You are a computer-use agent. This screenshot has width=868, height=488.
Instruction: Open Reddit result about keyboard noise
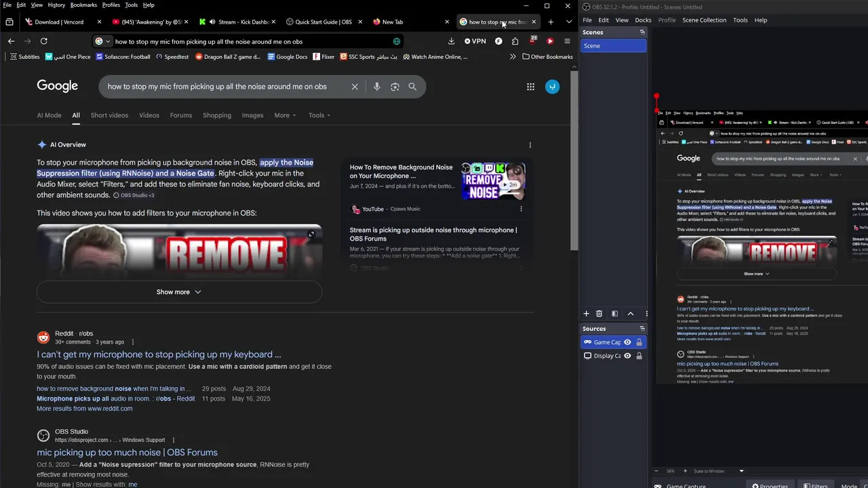[x=159, y=354]
